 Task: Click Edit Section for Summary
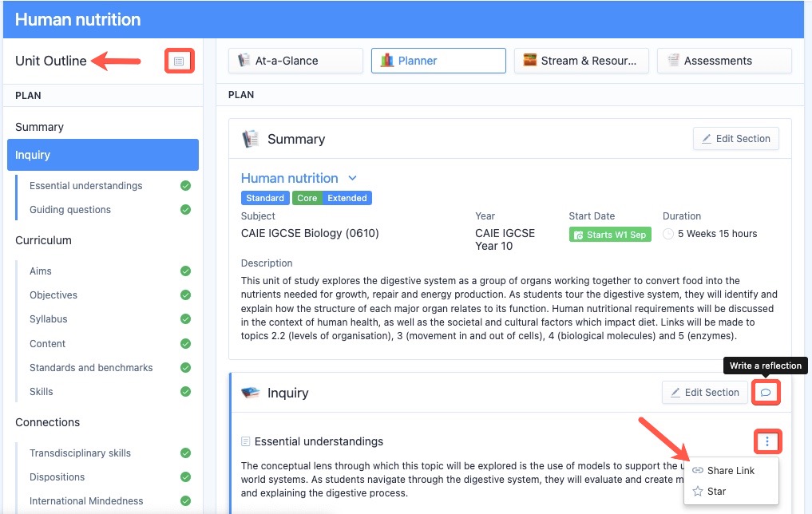pos(736,139)
